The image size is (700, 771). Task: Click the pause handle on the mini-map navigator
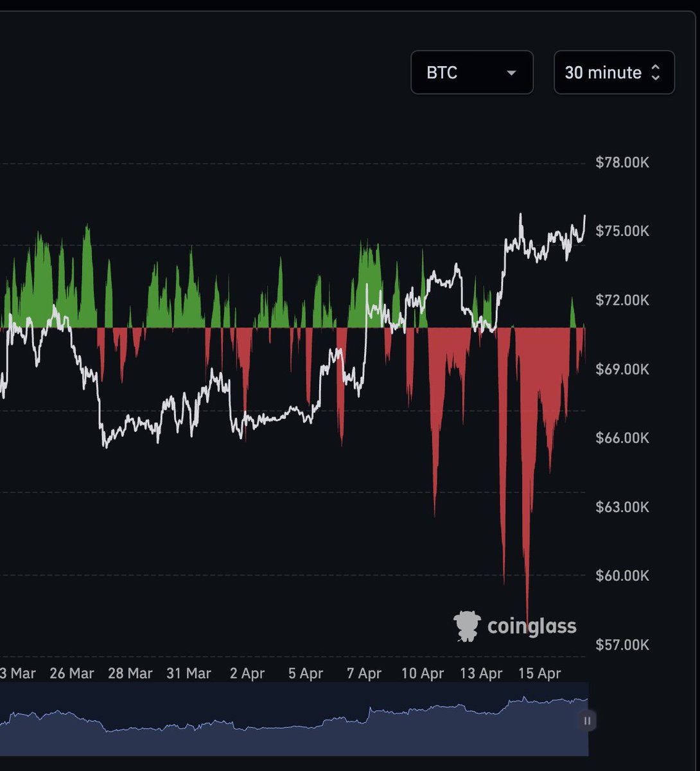[x=588, y=722]
